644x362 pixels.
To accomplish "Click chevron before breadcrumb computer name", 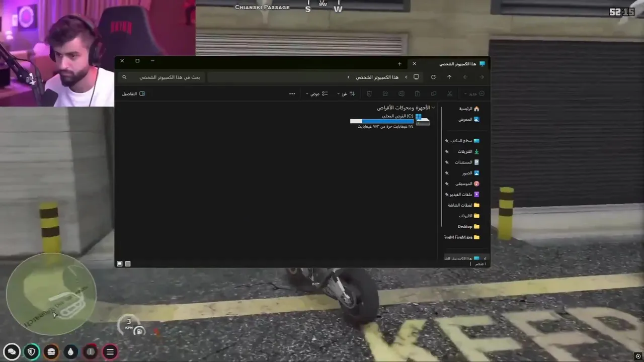I will coord(406,77).
